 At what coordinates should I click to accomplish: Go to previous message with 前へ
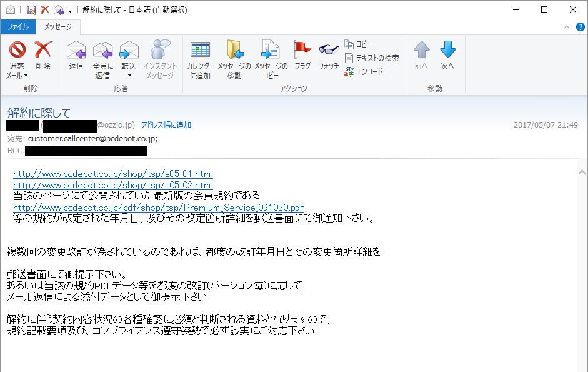(x=422, y=56)
